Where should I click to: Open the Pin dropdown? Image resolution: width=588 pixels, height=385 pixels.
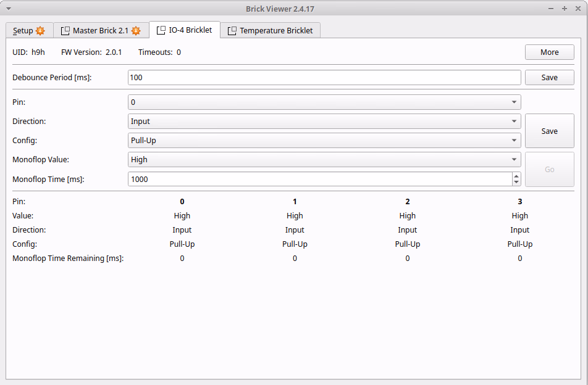tap(324, 102)
